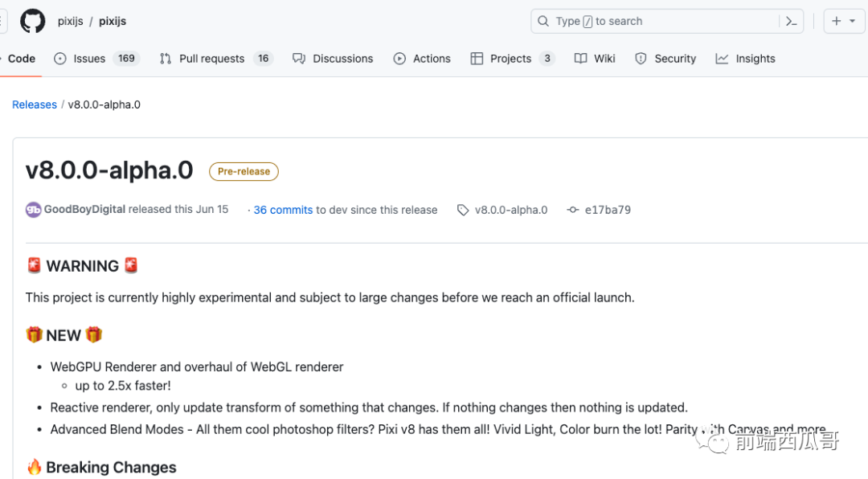Open the Wiki tab

click(x=595, y=59)
